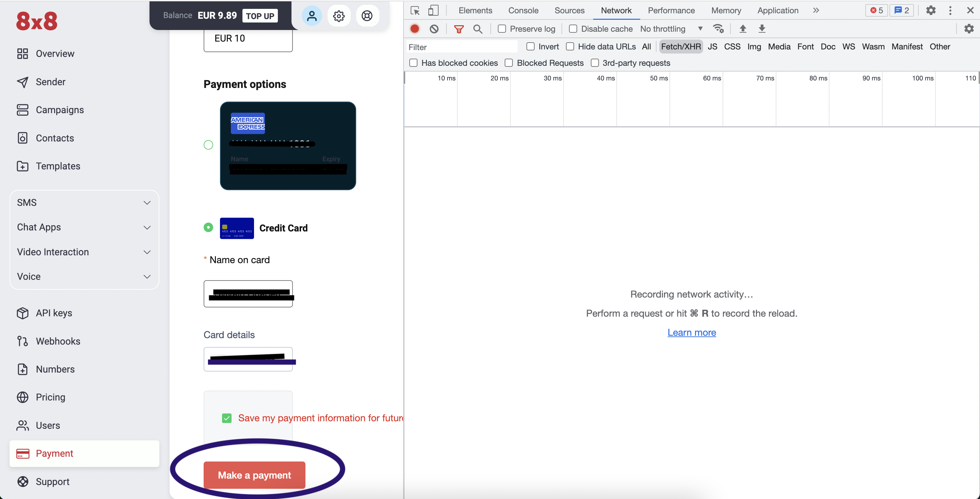Switch to Application tab
This screenshot has width=980, height=499.
[x=778, y=10]
